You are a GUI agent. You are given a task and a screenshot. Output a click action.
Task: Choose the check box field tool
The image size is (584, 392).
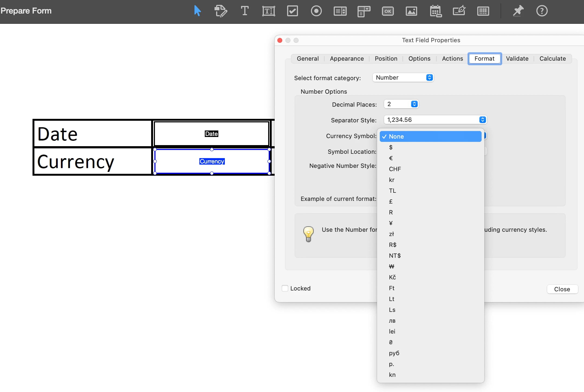pyautogui.click(x=292, y=11)
